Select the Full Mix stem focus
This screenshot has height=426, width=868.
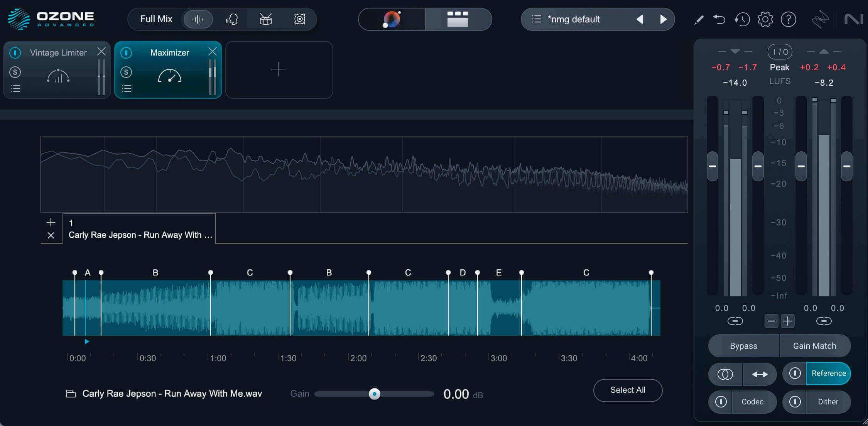click(x=156, y=19)
